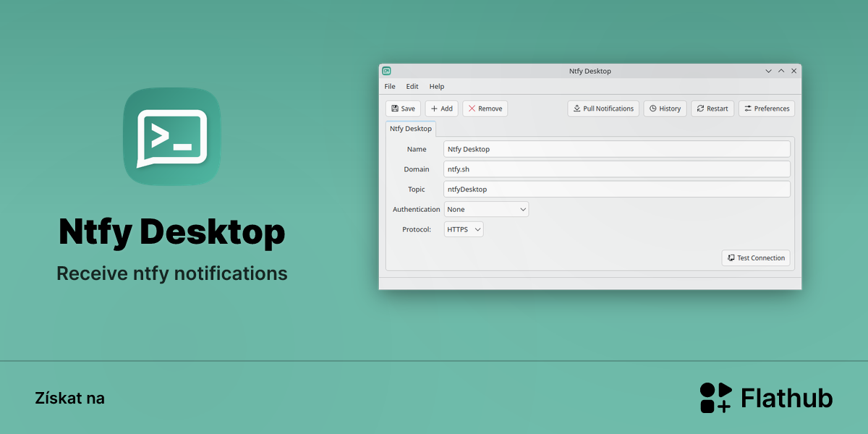Click the Save button with floppy icon
This screenshot has width=868, height=434.
click(x=403, y=109)
